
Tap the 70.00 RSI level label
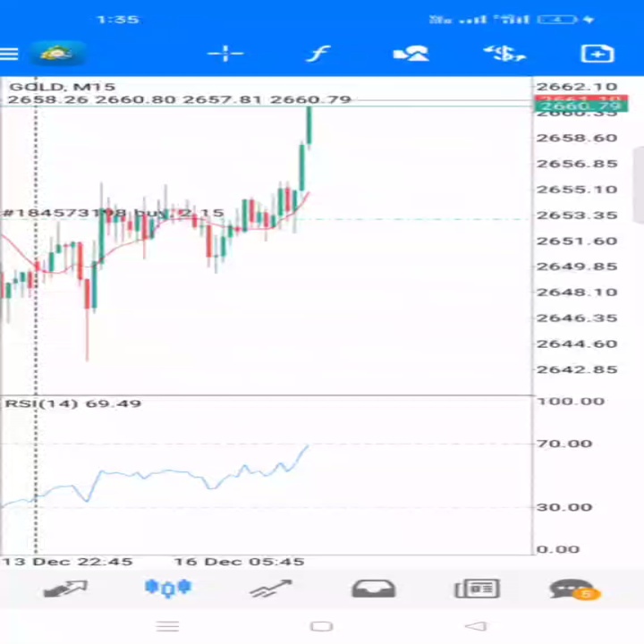[564, 444]
